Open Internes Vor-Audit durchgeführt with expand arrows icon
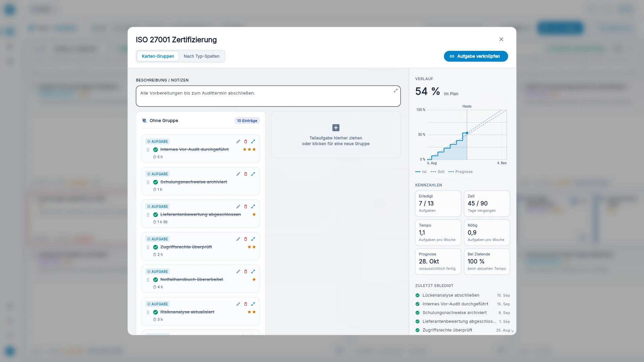 [253, 141]
